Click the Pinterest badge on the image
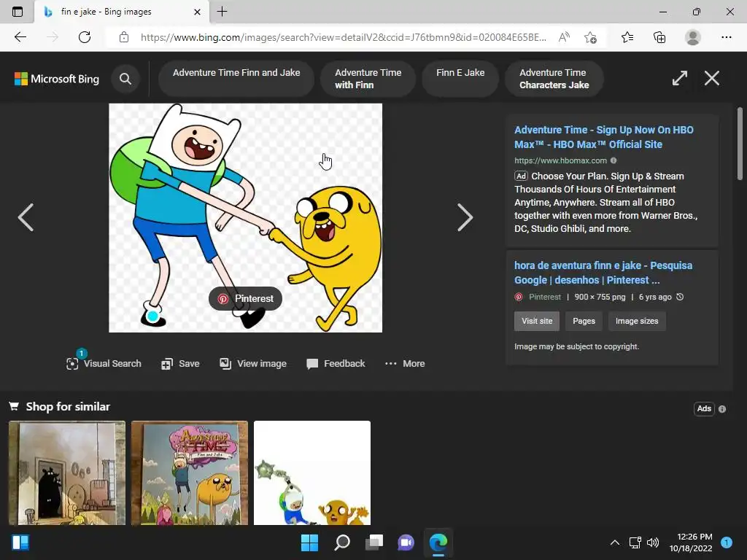Viewport: 747px width, 560px height. (245, 298)
